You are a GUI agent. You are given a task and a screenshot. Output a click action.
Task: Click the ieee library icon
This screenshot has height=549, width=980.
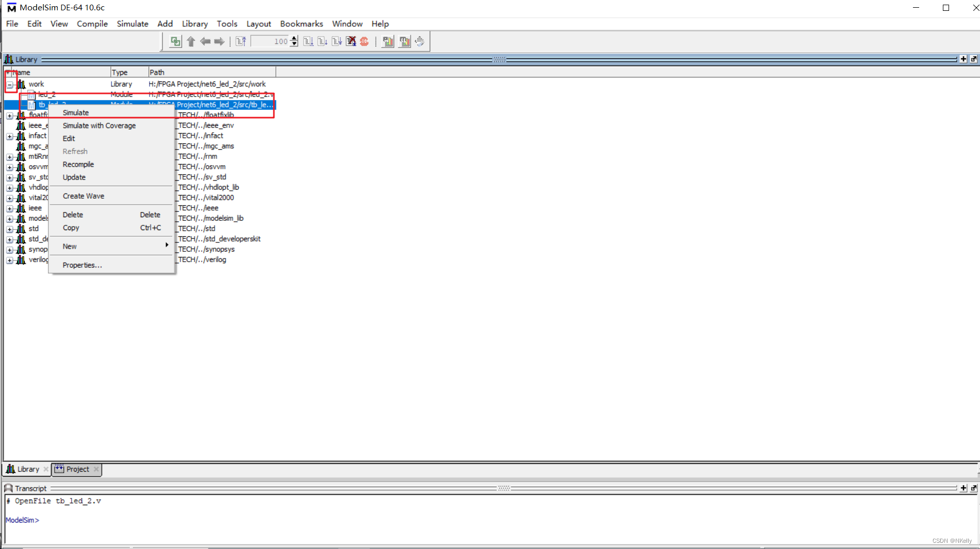(x=21, y=208)
